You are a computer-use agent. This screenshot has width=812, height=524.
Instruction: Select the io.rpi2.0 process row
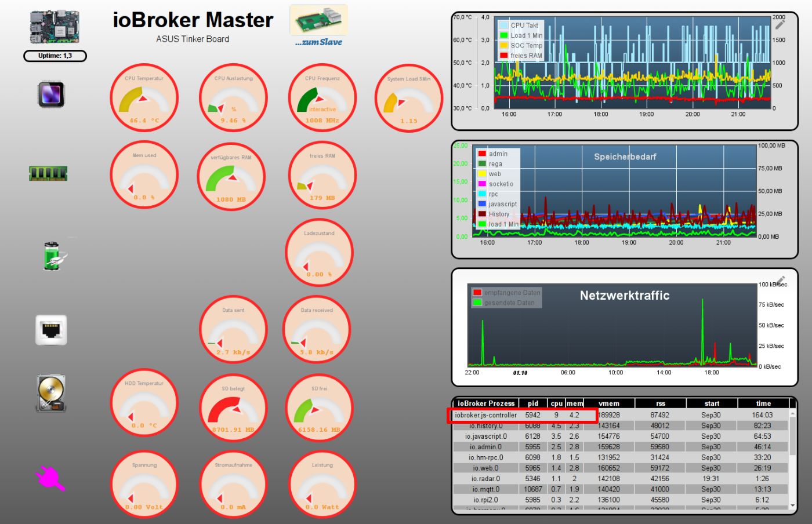point(621,500)
